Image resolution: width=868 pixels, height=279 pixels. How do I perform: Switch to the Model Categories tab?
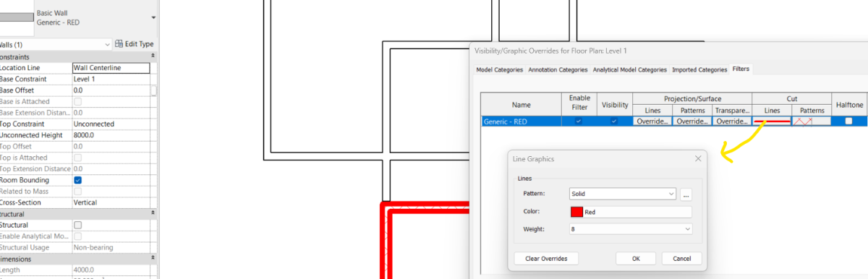pos(499,70)
